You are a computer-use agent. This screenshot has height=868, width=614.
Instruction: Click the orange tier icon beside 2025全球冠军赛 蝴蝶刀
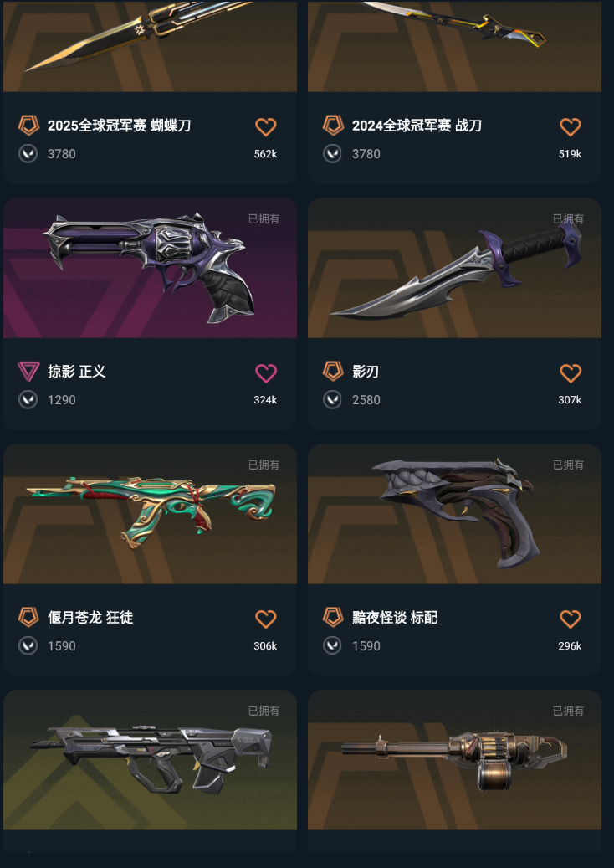(x=28, y=126)
